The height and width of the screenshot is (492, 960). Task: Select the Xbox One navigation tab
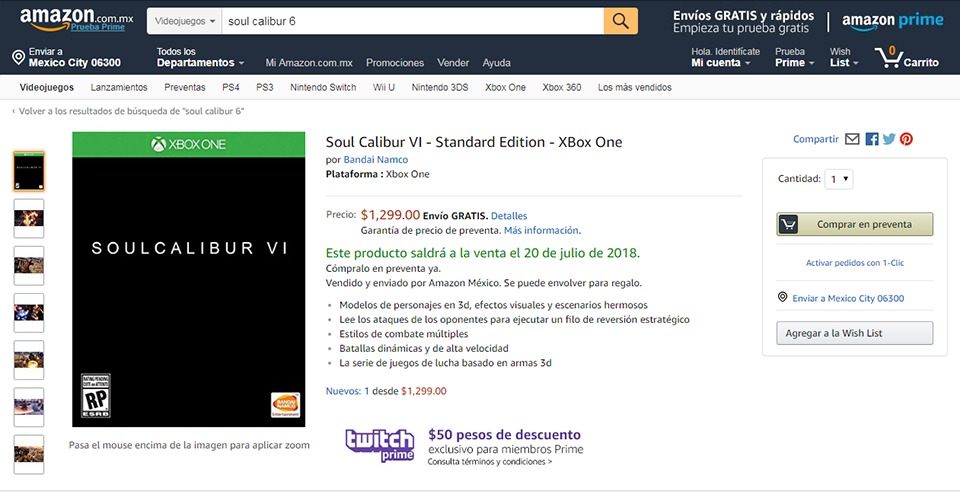505,88
